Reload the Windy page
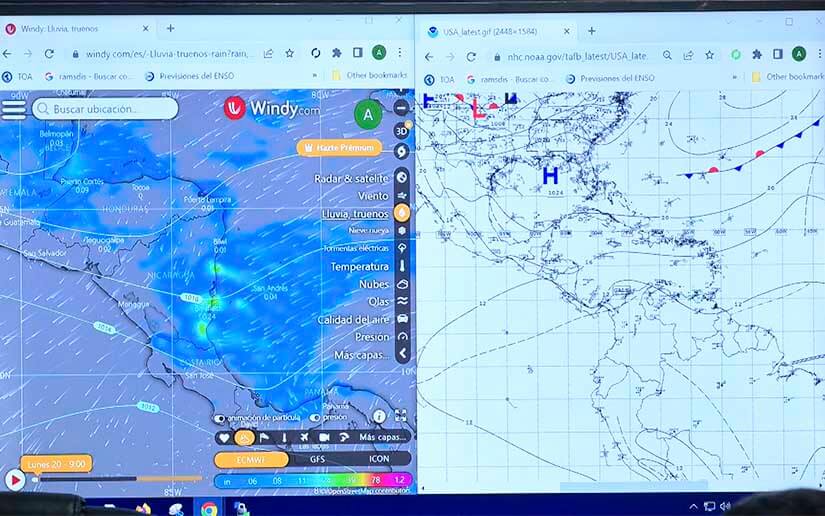 [x=49, y=53]
